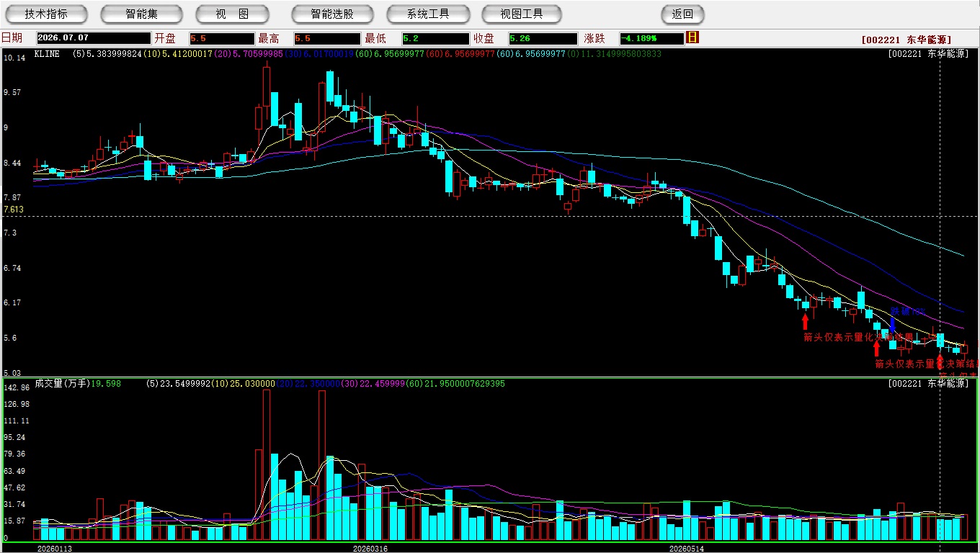Open the 技术指标 menu button
Screen dimensions: 980x553
pos(46,14)
